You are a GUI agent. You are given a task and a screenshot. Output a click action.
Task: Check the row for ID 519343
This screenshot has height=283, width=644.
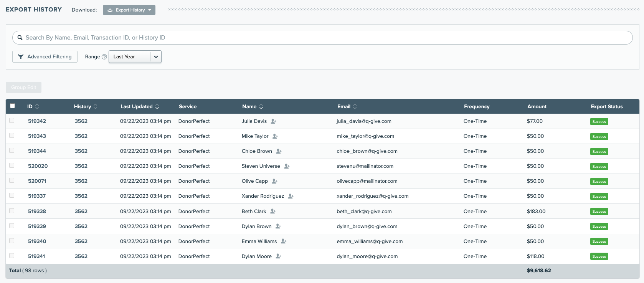(12, 136)
